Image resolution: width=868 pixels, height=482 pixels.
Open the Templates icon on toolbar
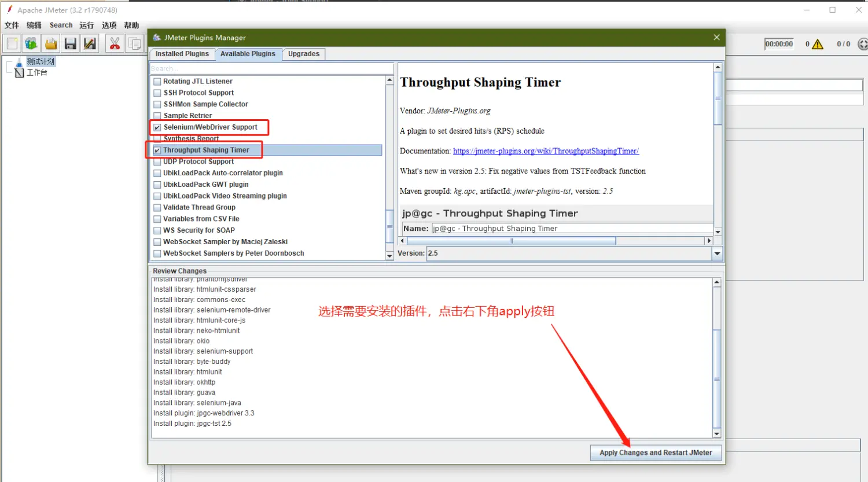(31, 43)
